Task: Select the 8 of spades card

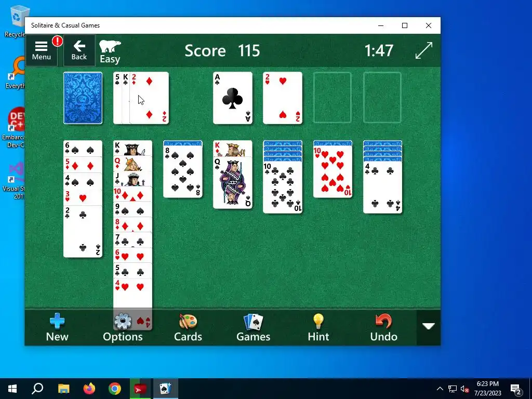Action: (183, 171)
